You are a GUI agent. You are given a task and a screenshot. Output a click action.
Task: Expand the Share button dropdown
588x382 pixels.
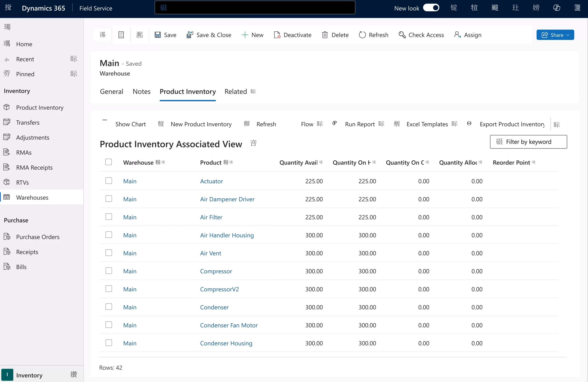coord(568,35)
